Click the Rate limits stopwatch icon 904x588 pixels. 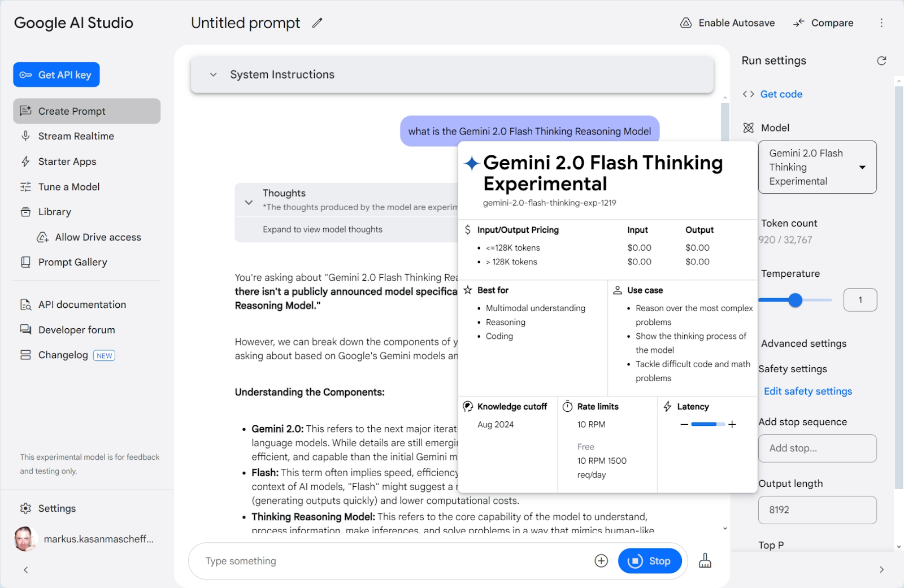point(567,406)
